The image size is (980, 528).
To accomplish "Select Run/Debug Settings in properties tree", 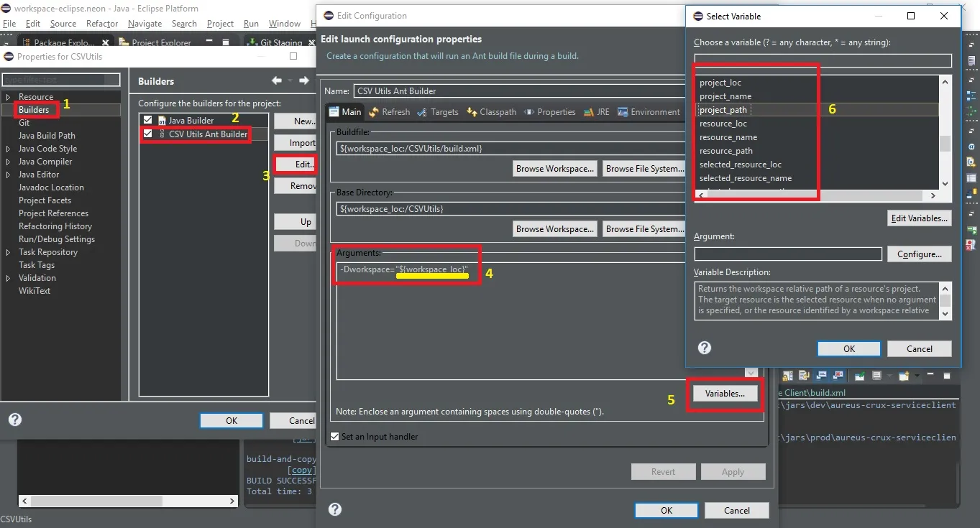I will pos(57,239).
